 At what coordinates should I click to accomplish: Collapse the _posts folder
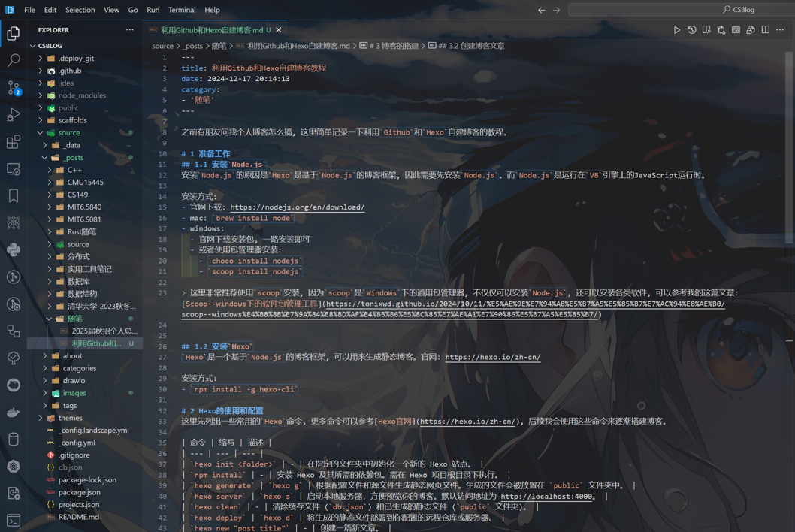[x=44, y=158]
